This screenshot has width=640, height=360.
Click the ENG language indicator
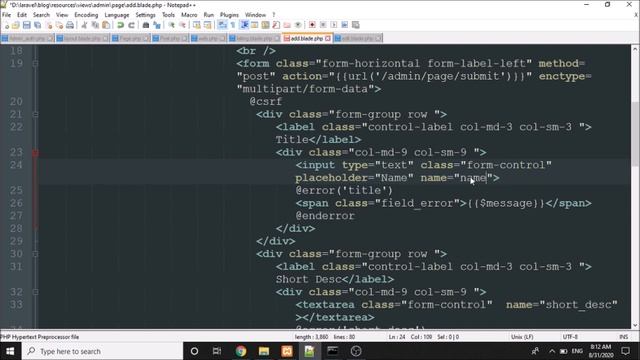pyautogui.click(x=577, y=351)
